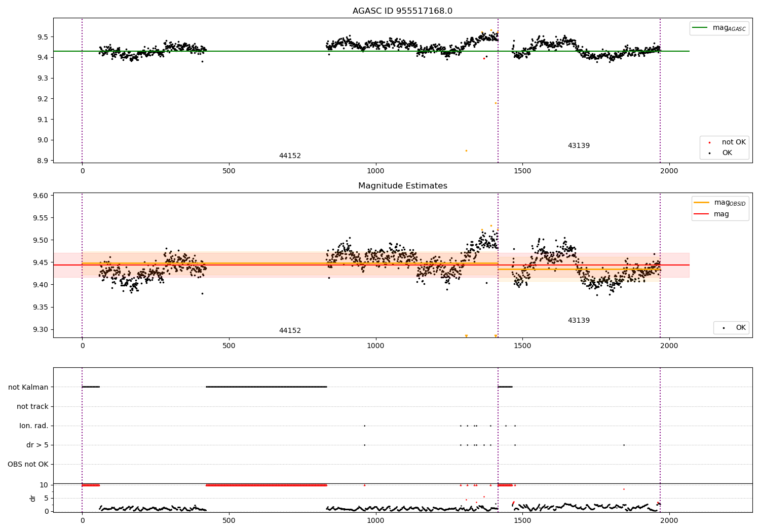Click the lowest orange outlier point near 8.95
760x532 pixels.
[466, 150]
